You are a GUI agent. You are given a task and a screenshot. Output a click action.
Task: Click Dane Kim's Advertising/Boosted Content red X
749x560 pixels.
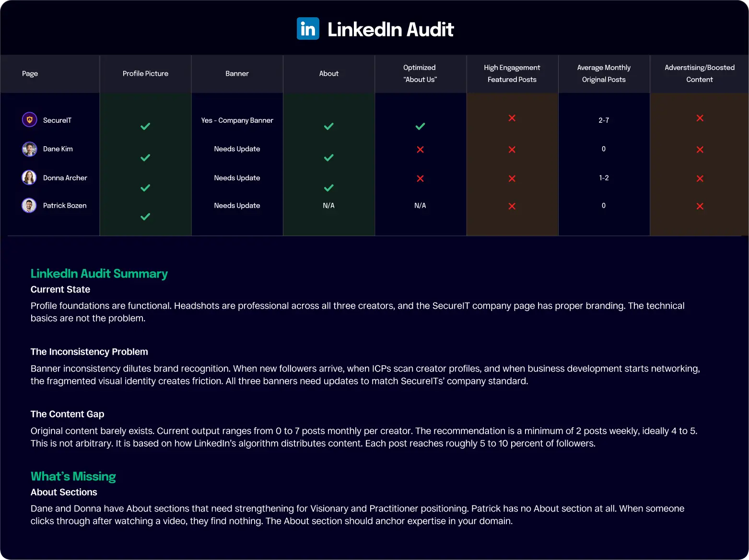pos(700,150)
